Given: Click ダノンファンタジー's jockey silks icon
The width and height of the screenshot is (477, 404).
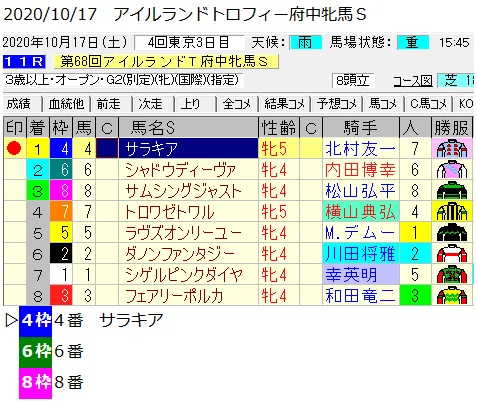Looking at the screenshot, I should point(452,253).
